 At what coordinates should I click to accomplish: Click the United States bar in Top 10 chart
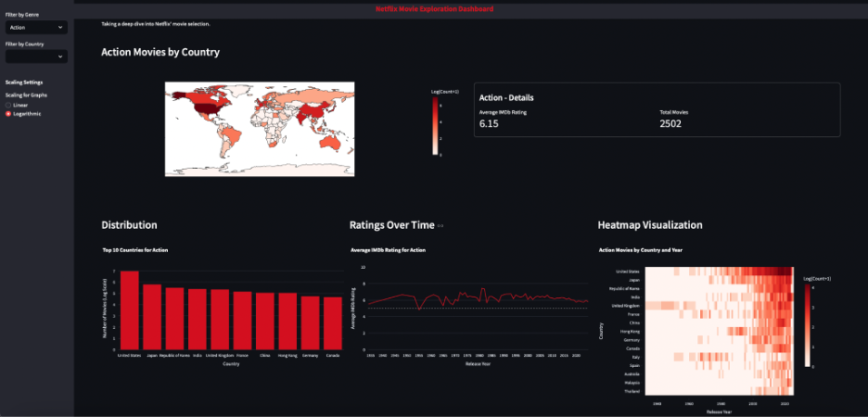click(130, 310)
